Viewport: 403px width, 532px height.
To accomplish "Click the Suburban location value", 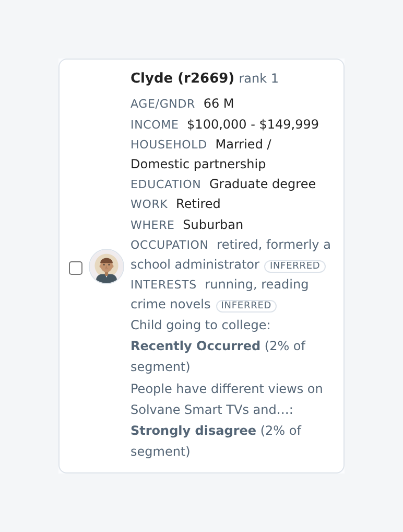I will pyautogui.click(x=213, y=225).
